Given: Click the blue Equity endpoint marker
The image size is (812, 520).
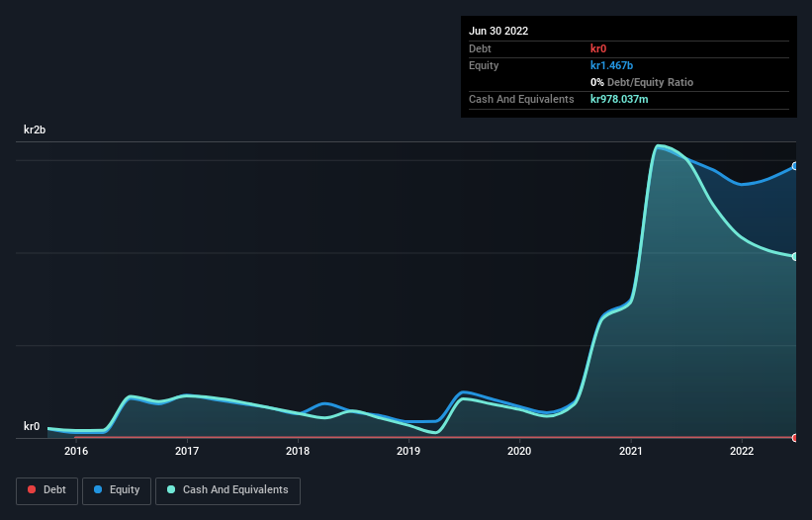Looking at the screenshot, I should click(795, 166).
